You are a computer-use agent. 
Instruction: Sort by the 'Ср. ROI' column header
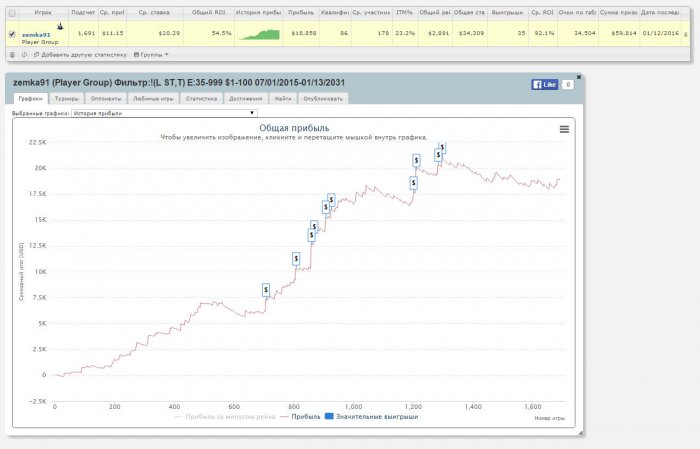(542, 13)
